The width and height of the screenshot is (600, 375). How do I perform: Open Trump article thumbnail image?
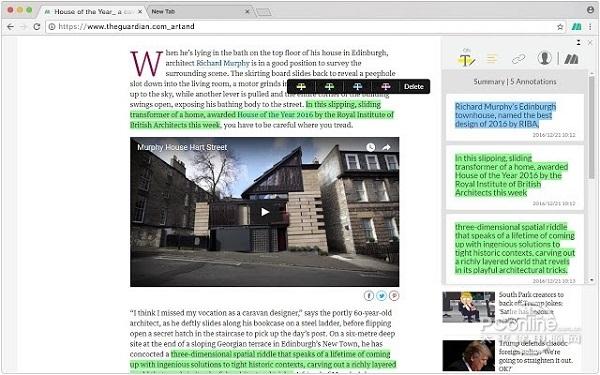coord(468,355)
